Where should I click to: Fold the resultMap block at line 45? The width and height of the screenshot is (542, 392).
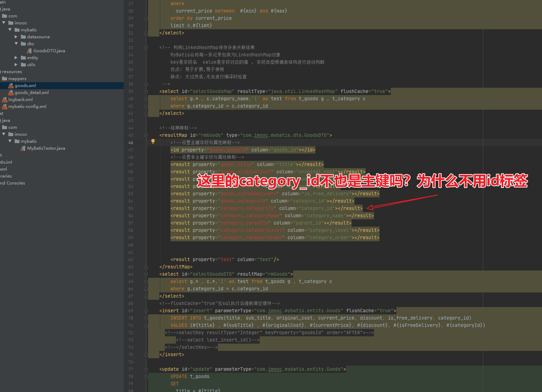click(146, 135)
